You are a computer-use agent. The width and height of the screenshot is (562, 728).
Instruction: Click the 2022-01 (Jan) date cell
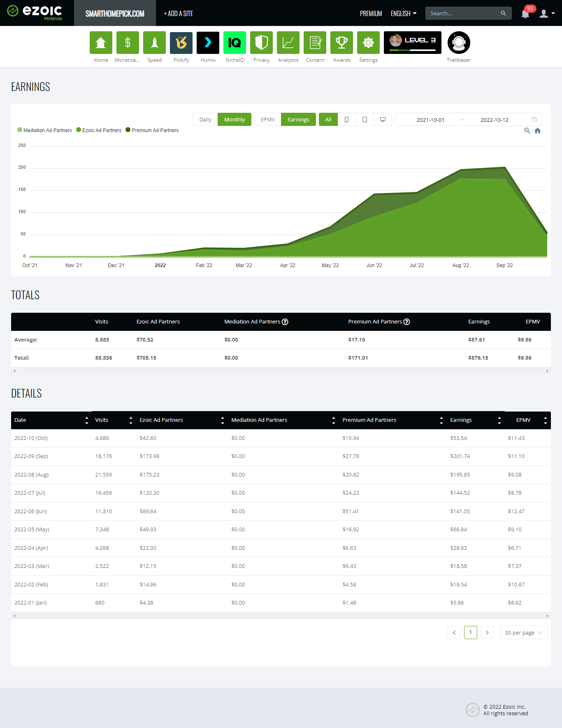[30, 603]
